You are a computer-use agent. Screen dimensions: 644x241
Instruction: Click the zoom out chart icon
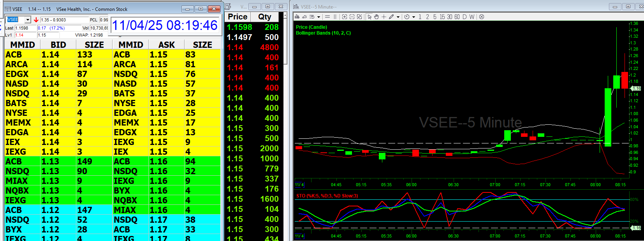[x=352, y=17]
